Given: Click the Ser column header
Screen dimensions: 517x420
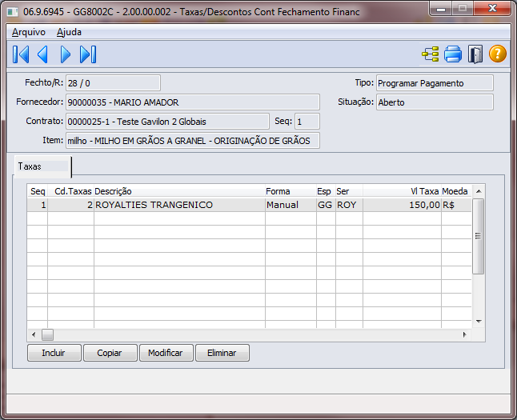Looking at the screenshot, I should pos(349,191).
